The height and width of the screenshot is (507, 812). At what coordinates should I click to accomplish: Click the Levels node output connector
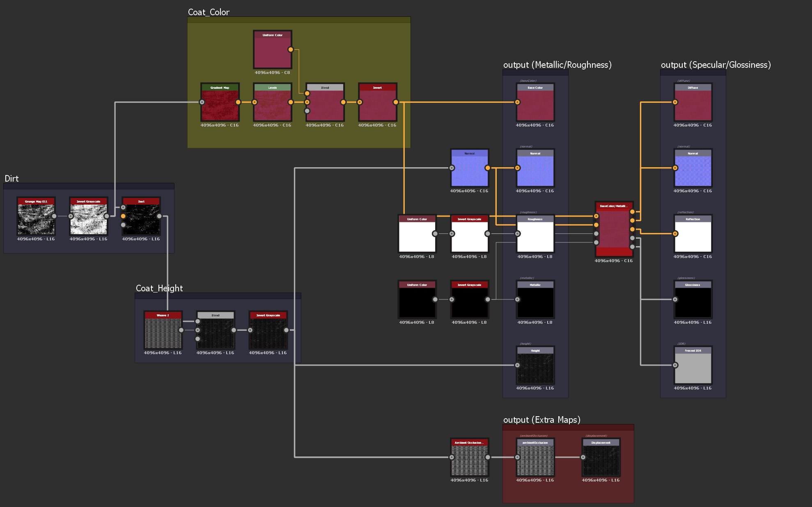point(291,102)
